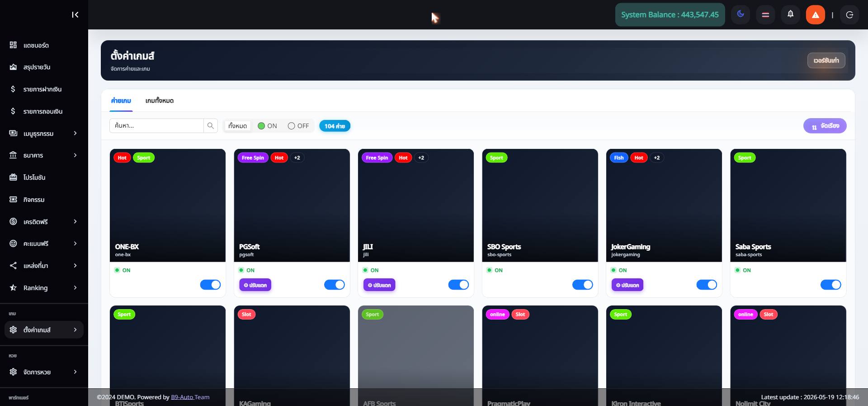The image size is (868, 406).
Task: Click the activity ticket icon
Action: click(x=13, y=199)
